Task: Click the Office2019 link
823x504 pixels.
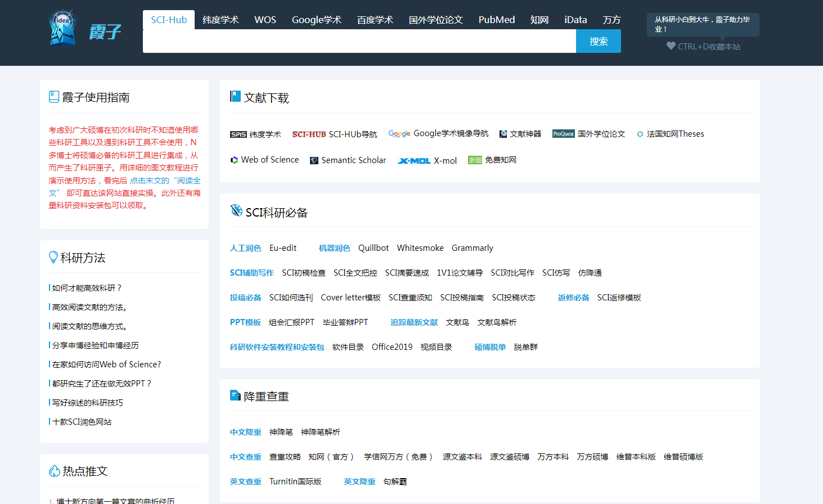Action: (392, 347)
